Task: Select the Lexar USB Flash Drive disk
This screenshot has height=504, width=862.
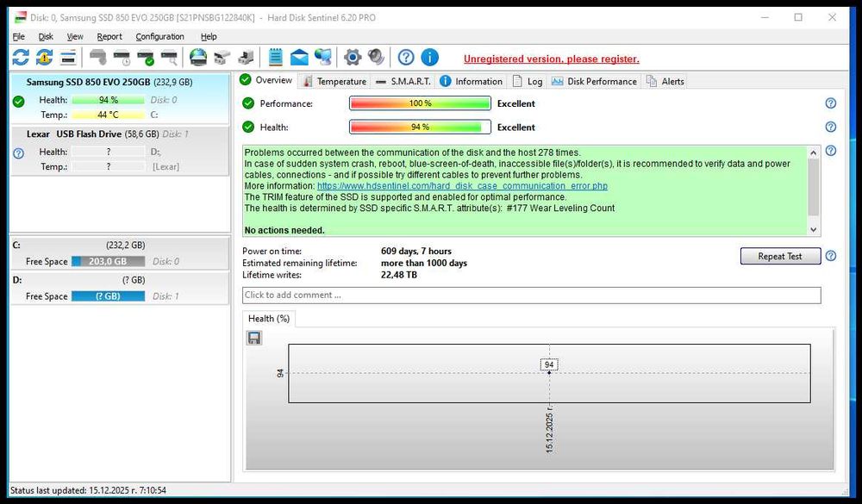Action: click(120, 151)
